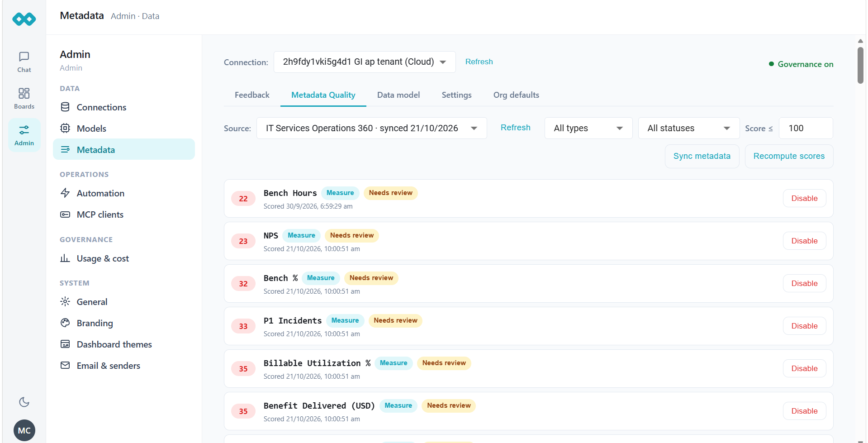Go to Models in the sidebar

(x=124, y=129)
